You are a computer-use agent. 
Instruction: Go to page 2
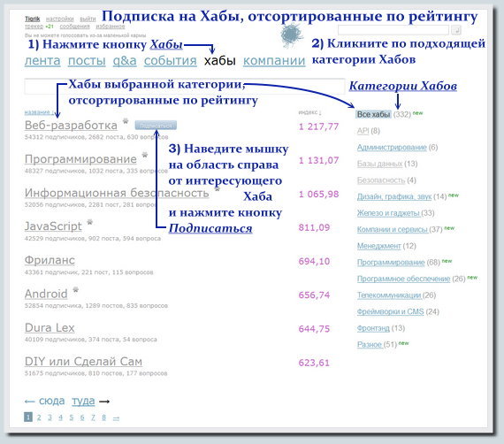pos(39,417)
